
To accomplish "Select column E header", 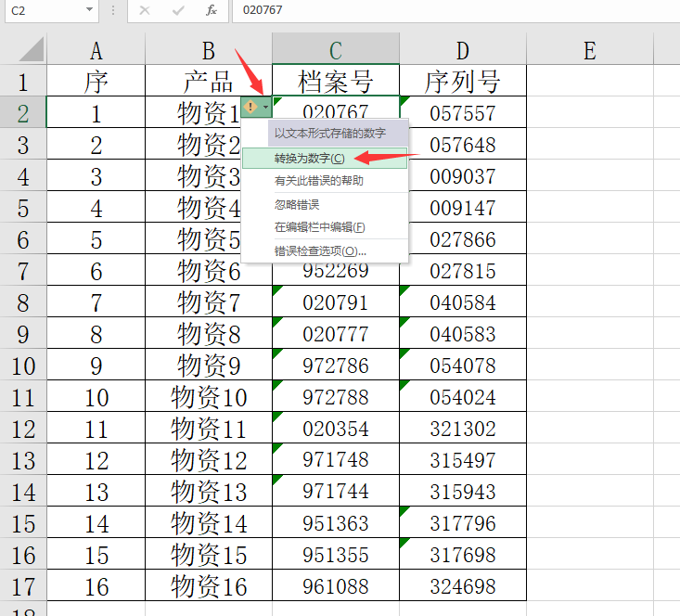I will point(590,50).
